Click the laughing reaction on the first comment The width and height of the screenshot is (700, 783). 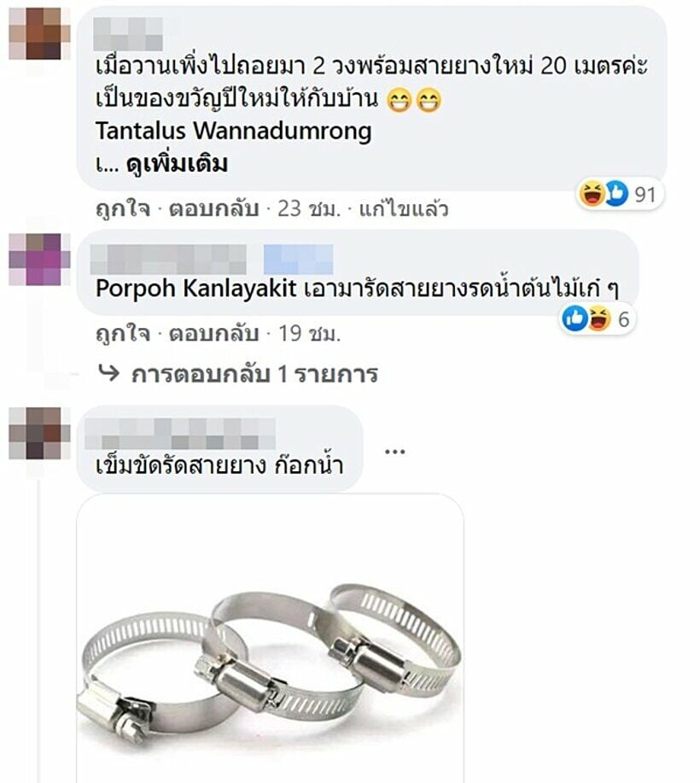tap(591, 194)
